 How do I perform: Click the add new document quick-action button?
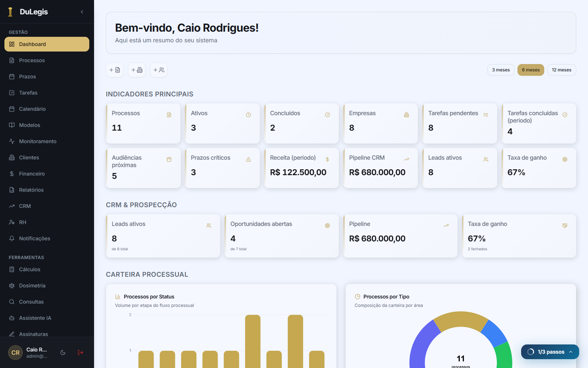[115, 70]
